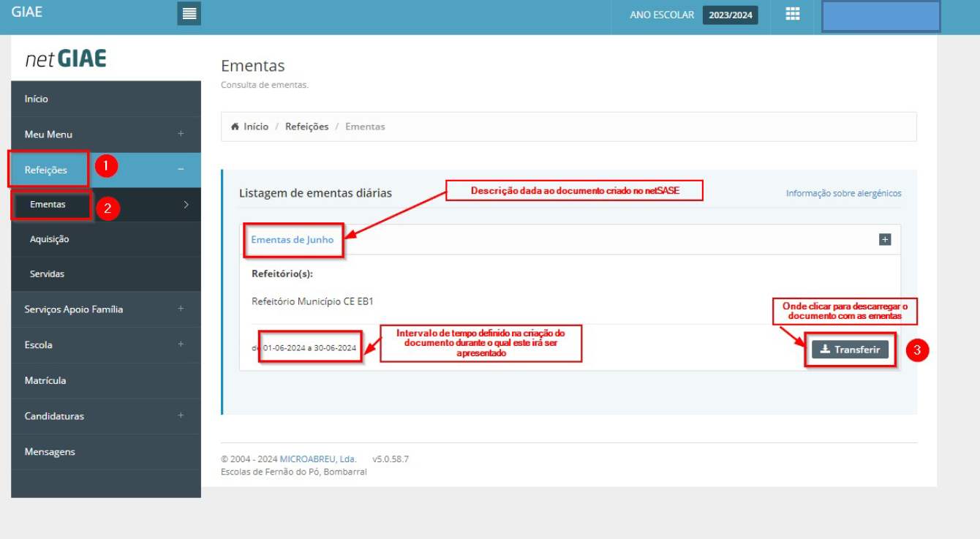Select Servidas under Refeições
The width and height of the screenshot is (980, 539).
coord(48,274)
